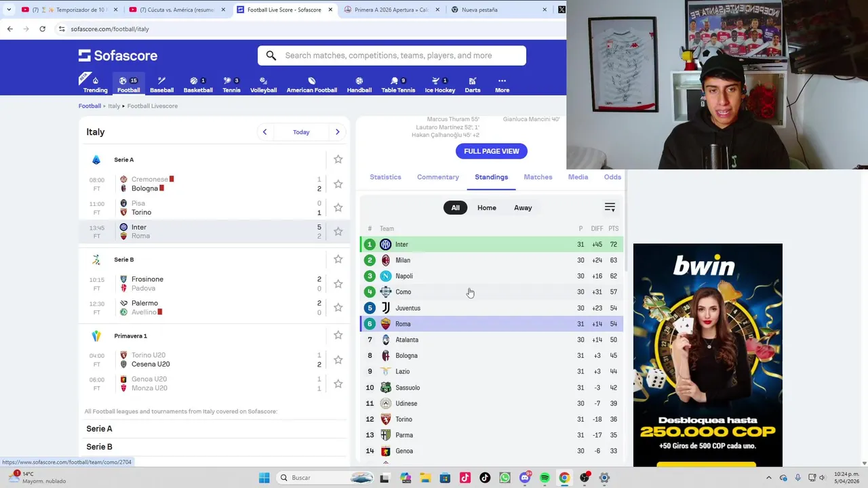Favorite the Serie A league star
Image resolution: width=868 pixels, height=488 pixels.
[338, 159]
